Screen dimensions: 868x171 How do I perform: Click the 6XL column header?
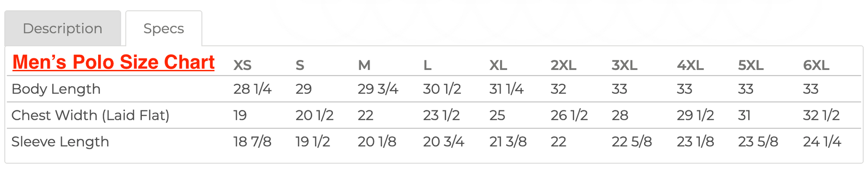click(816, 65)
